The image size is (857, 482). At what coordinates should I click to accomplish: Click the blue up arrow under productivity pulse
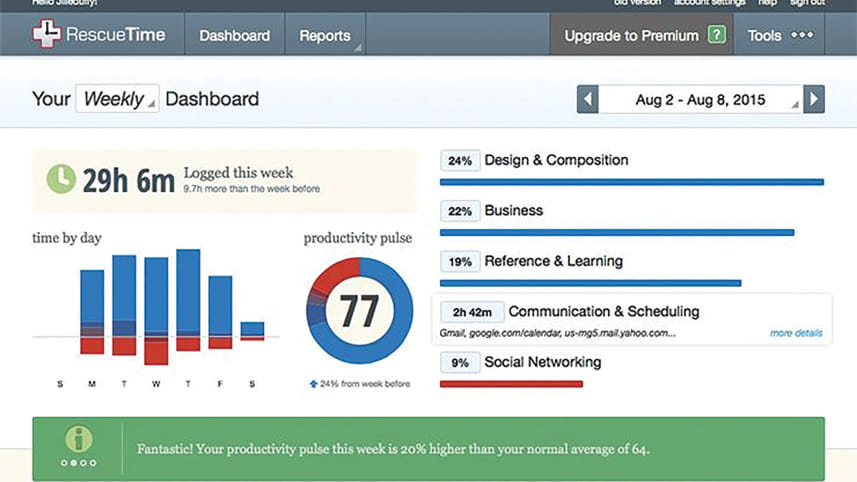point(313,383)
